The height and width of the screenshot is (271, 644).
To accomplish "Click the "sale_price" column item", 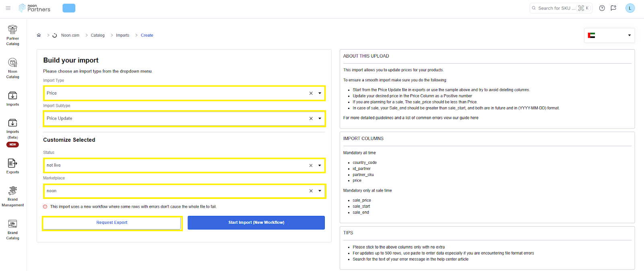I will (x=362, y=200).
